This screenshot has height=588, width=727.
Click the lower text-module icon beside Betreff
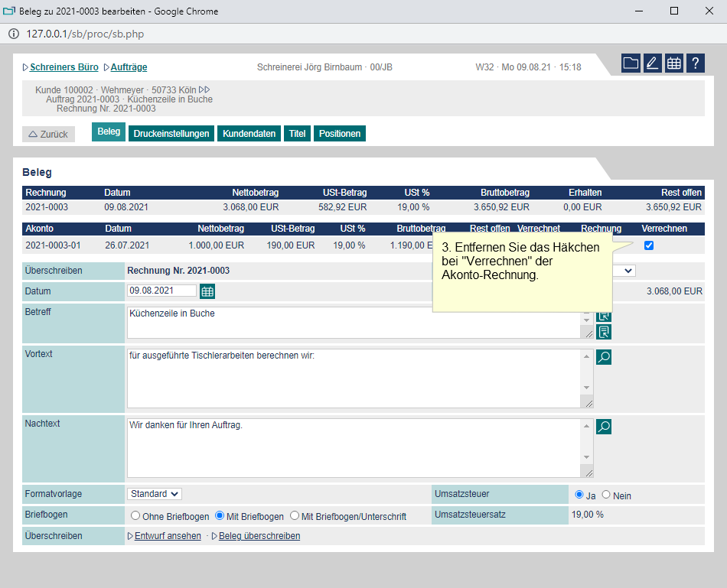604,331
